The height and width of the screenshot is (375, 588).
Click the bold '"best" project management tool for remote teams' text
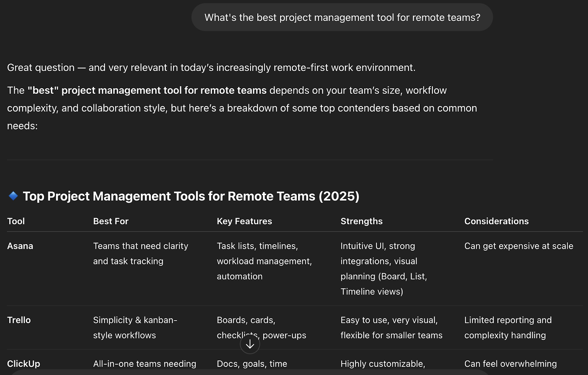click(147, 90)
